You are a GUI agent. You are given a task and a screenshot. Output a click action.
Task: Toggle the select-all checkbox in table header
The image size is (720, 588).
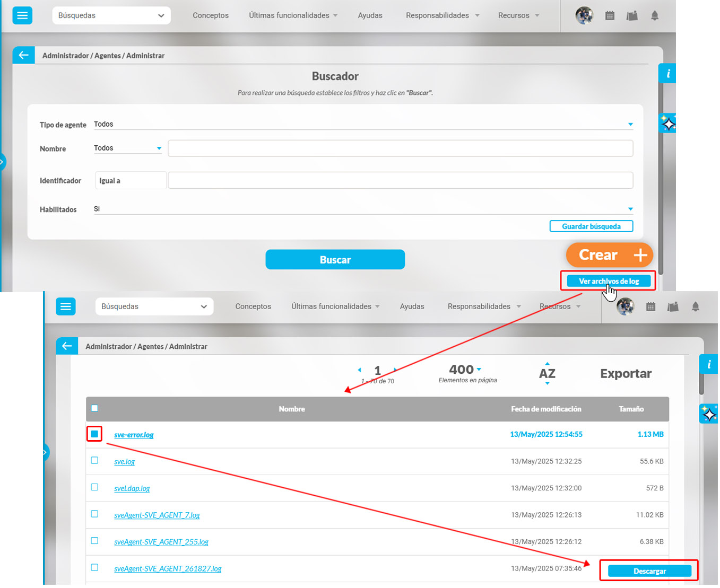tap(94, 408)
